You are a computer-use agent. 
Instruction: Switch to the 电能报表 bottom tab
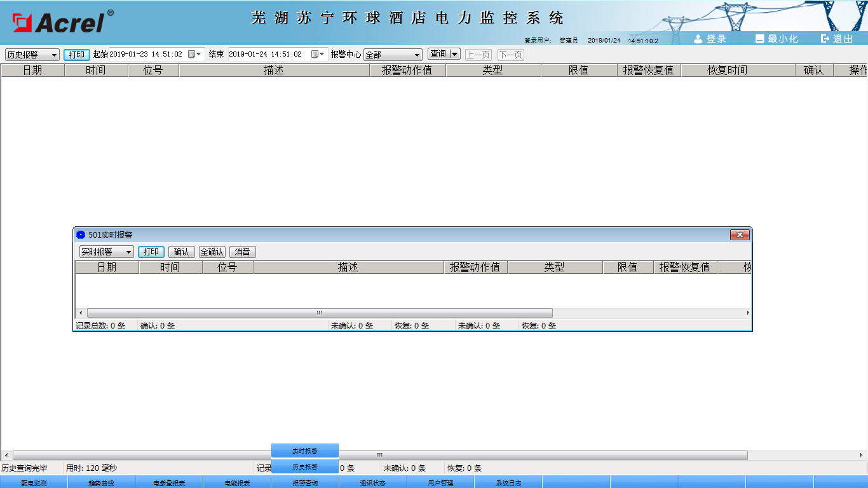(x=237, y=483)
